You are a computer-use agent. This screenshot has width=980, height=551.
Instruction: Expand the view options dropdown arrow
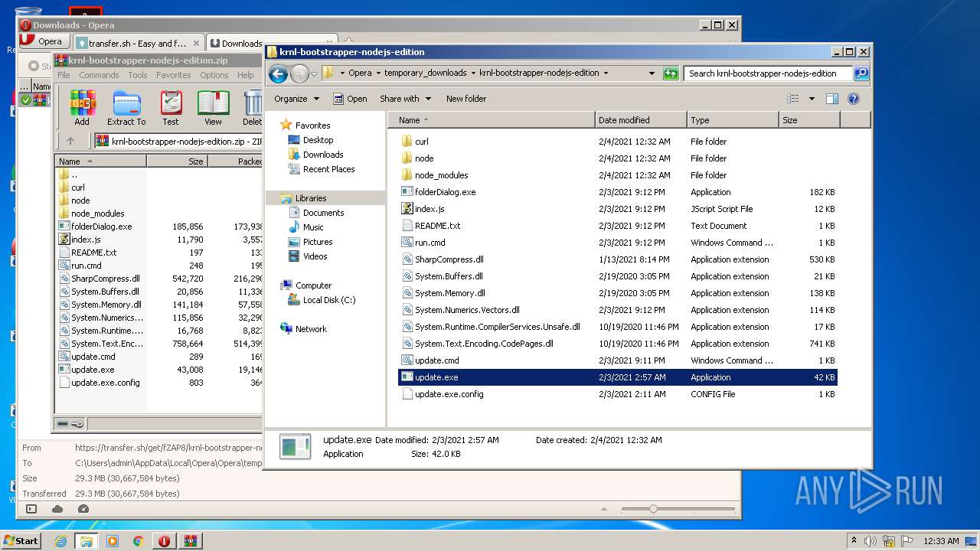(812, 99)
